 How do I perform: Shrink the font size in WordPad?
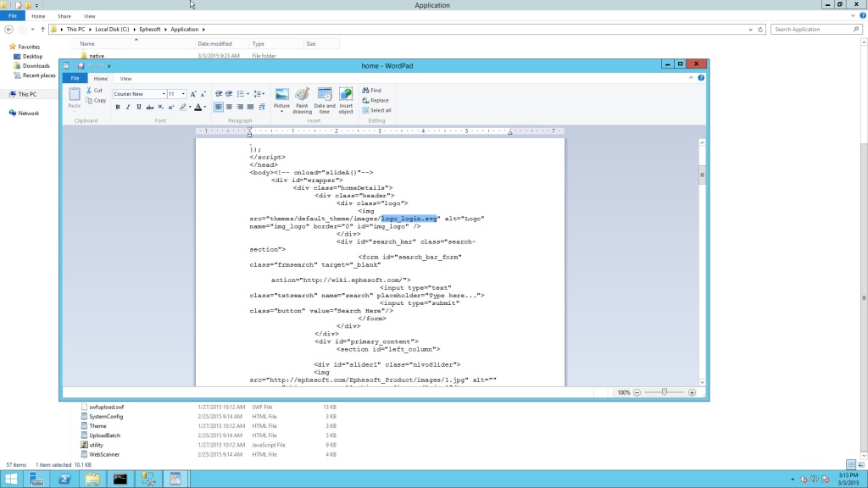pyautogui.click(x=203, y=94)
